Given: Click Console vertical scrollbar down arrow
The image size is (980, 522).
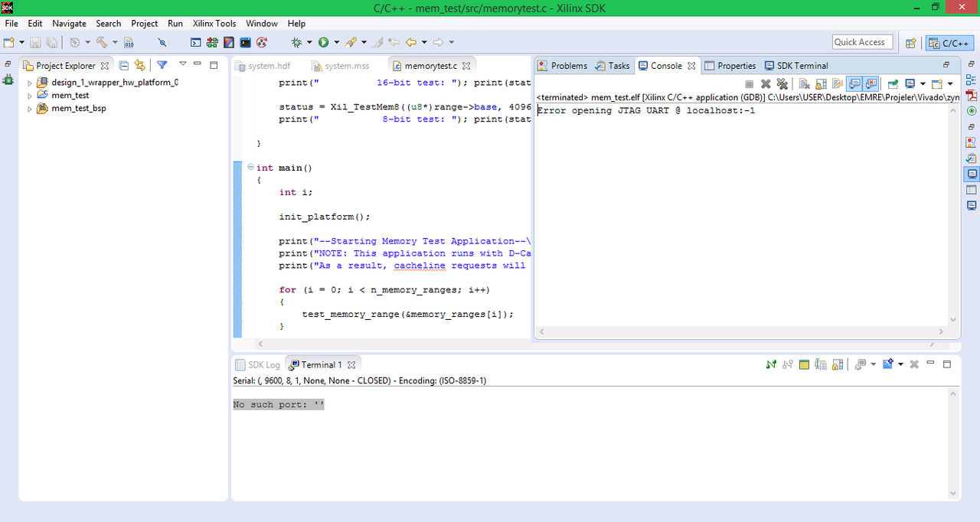Looking at the screenshot, I should tap(953, 320).
